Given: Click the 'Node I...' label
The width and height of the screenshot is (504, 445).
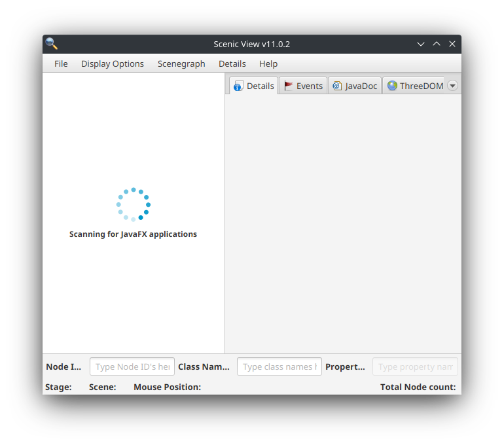Looking at the screenshot, I should (x=63, y=366).
